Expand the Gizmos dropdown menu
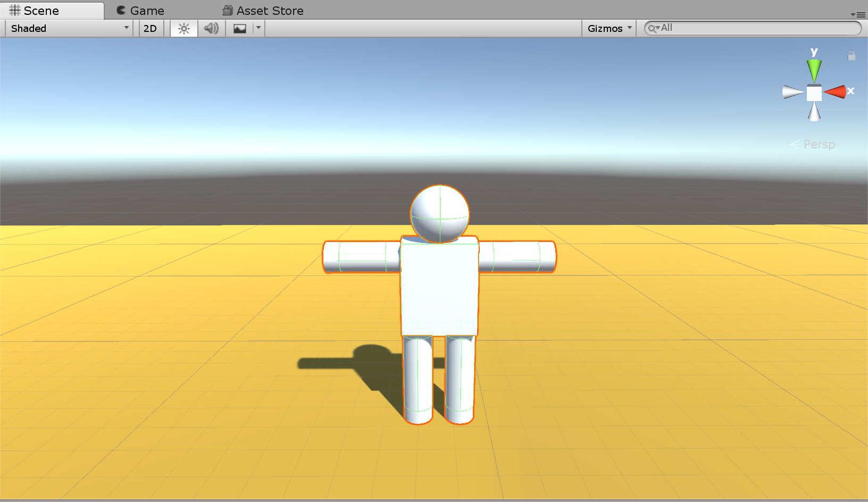868x502 pixels. coord(609,29)
